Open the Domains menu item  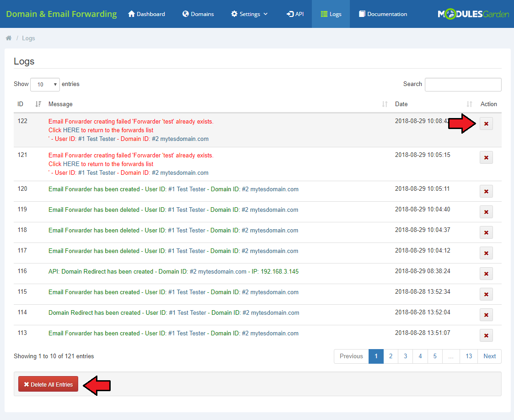pos(198,14)
